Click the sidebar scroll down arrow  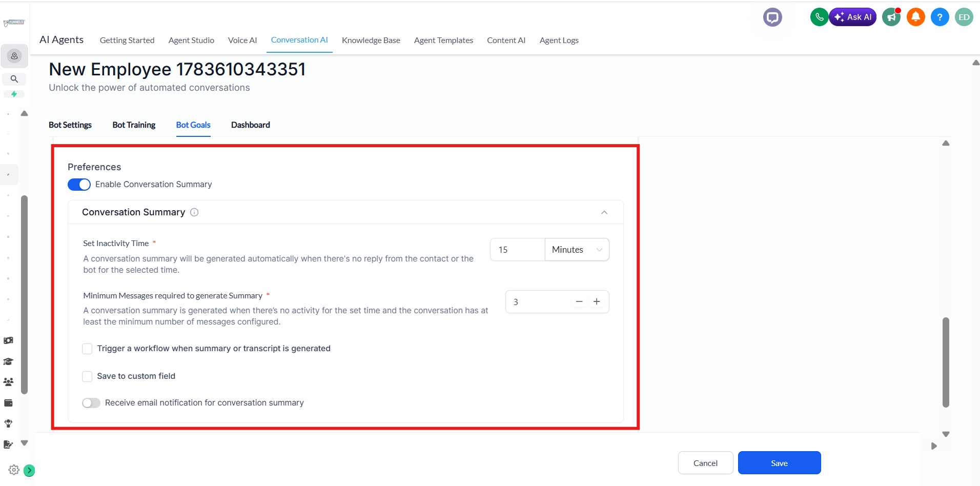click(24, 443)
